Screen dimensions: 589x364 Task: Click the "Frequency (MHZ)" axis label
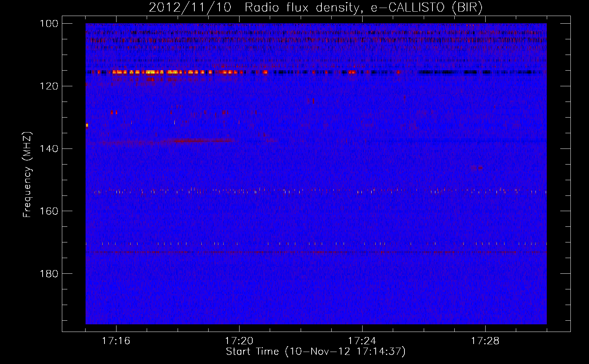point(27,175)
